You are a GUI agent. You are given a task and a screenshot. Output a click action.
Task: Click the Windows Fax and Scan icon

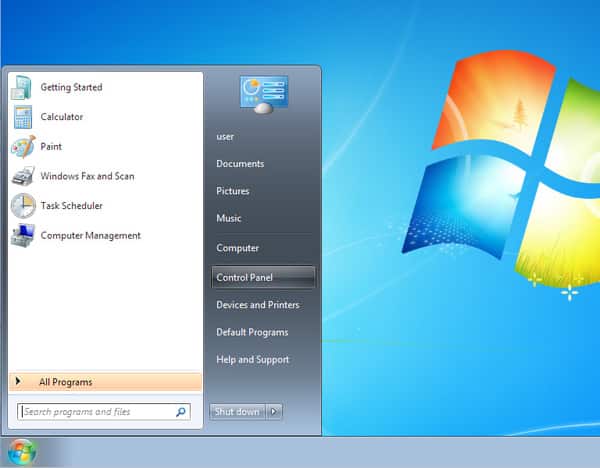click(x=23, y=176)
